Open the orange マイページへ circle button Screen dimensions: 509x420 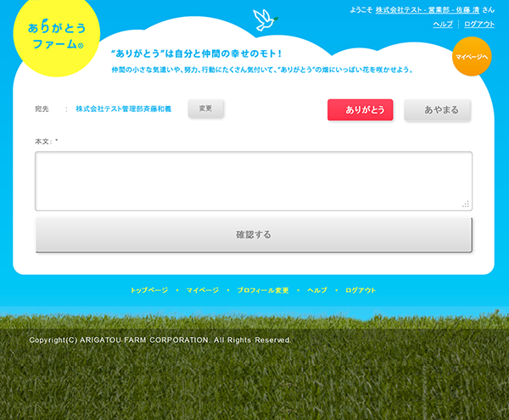coord(473,56)
